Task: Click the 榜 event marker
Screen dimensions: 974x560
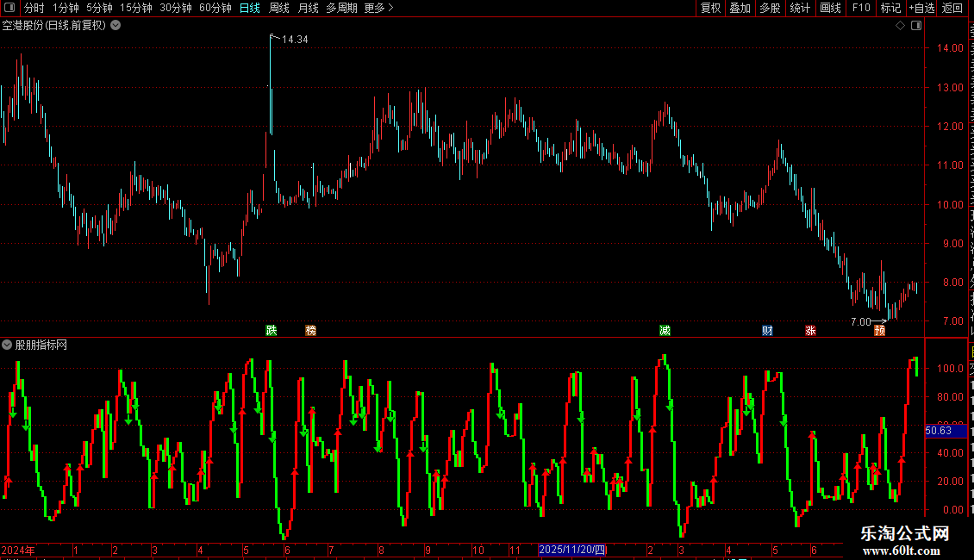Action: (x=310, y=330)
